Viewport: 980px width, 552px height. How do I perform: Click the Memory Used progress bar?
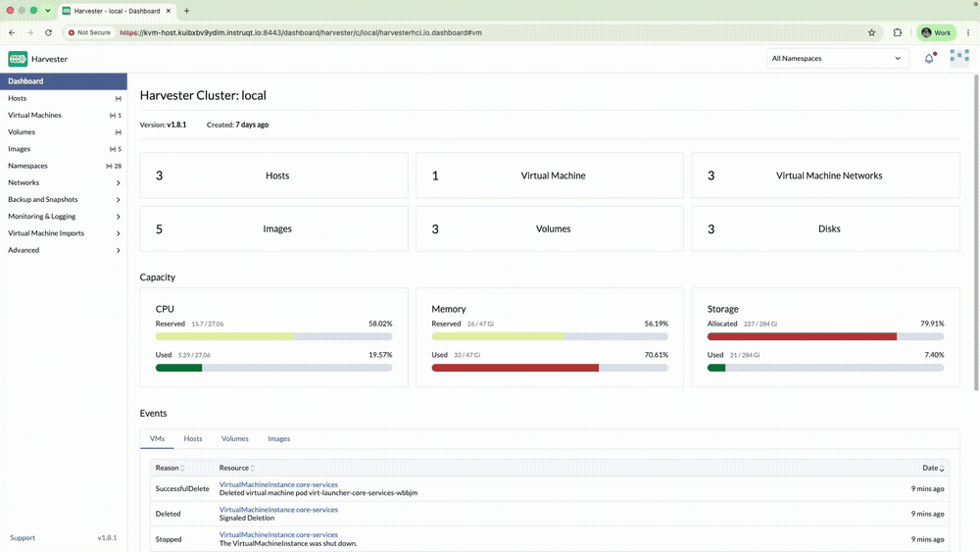[x=550, y=368]
